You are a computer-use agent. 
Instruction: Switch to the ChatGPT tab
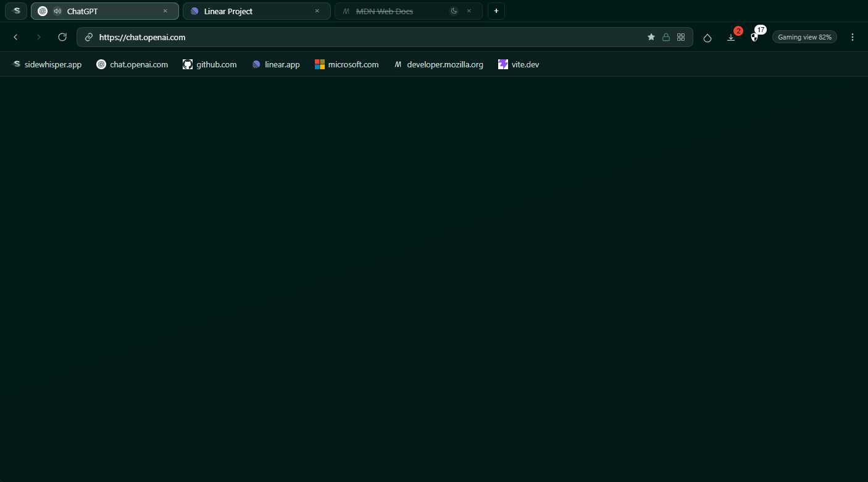105,11
